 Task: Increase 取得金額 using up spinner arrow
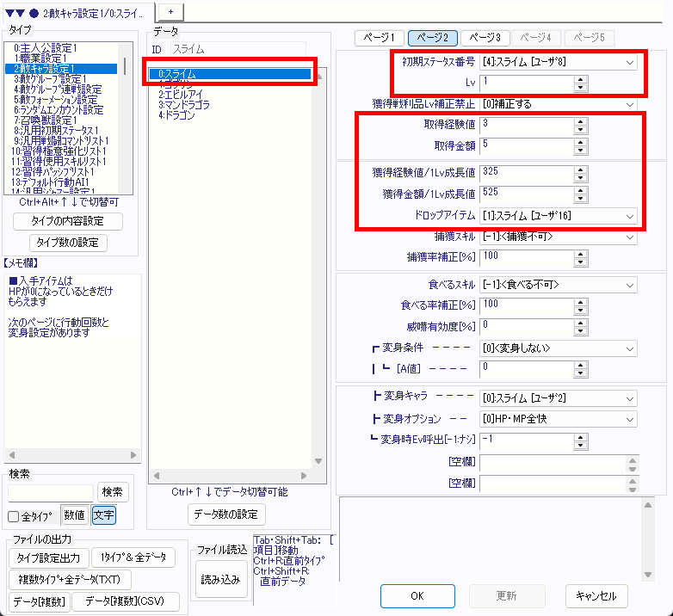[x=581, y=141]
